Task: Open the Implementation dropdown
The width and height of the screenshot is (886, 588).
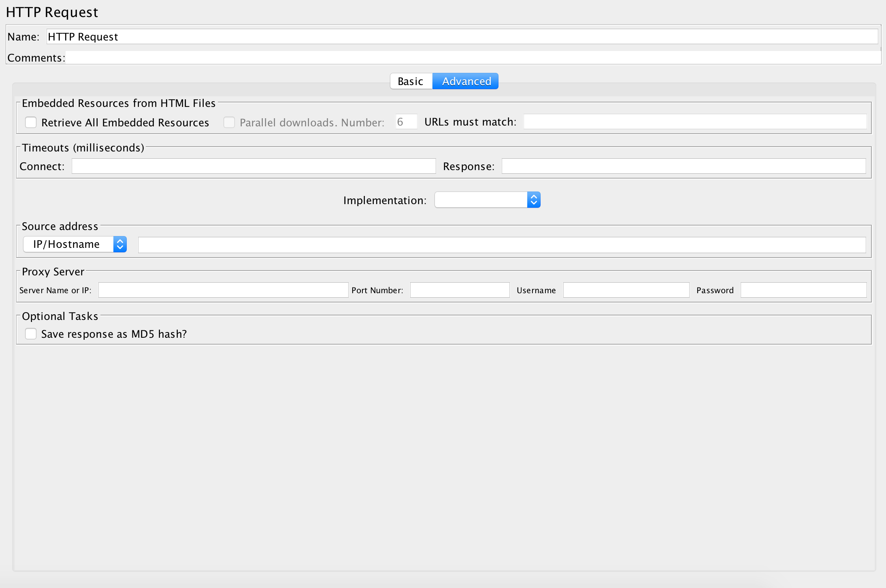Action: [481, 200]
